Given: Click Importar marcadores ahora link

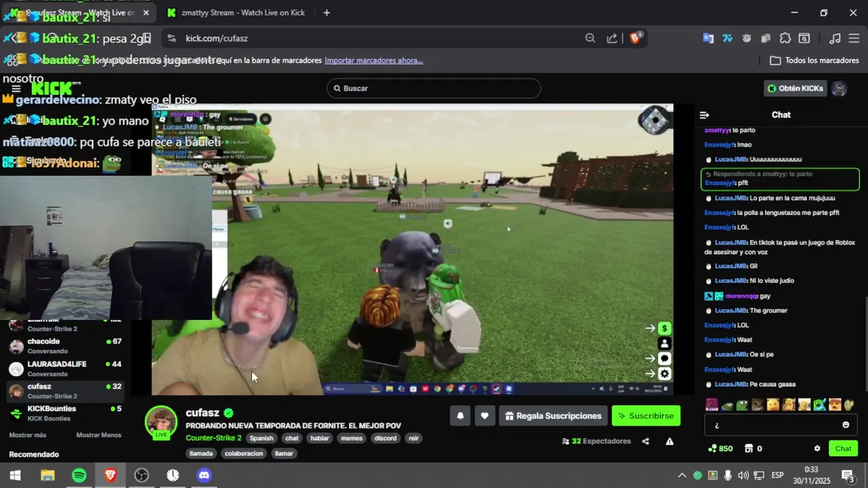Looking at the screenshot, I should (x=374, y=60).
